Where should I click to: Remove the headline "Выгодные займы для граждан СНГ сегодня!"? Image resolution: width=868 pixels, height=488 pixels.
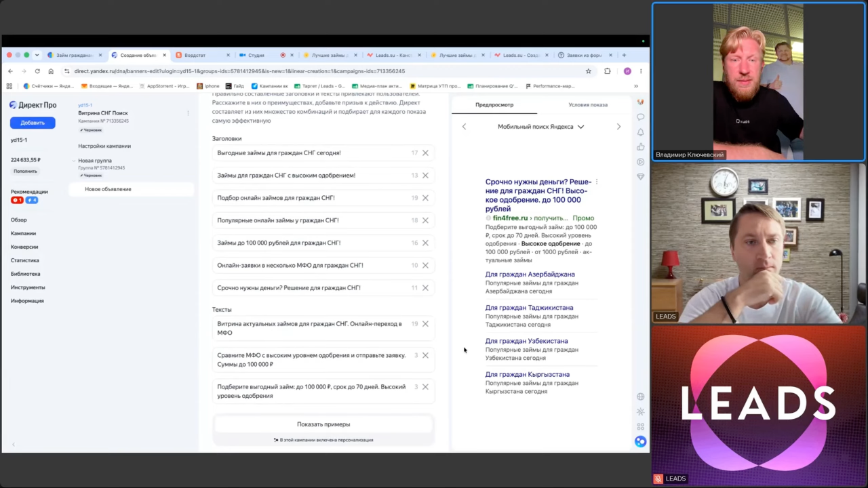pyautogui.click(x=425, y=153)
